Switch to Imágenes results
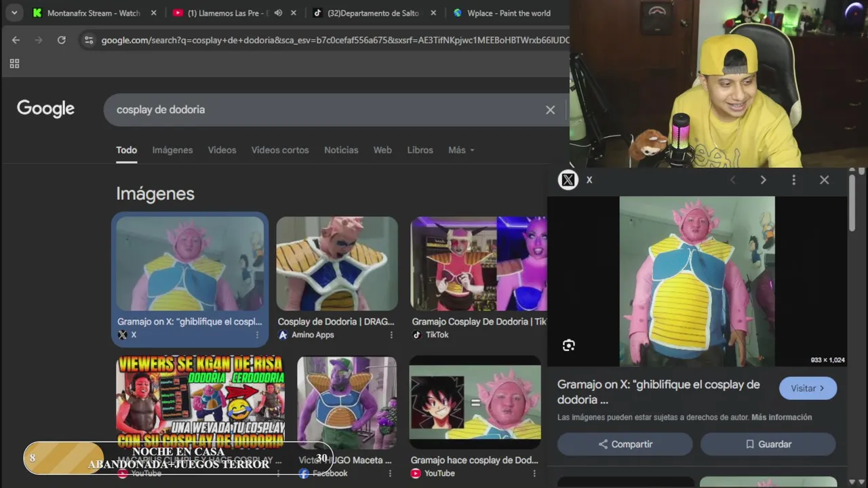Screen dimensions: 868x488 tap(172, 150)
